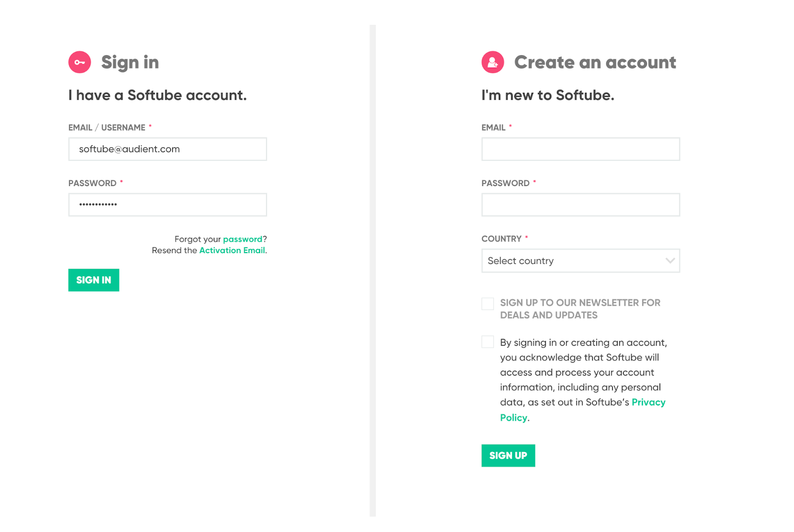
Task: Click the Create an account heading
Action: click(x=595, y=62)
